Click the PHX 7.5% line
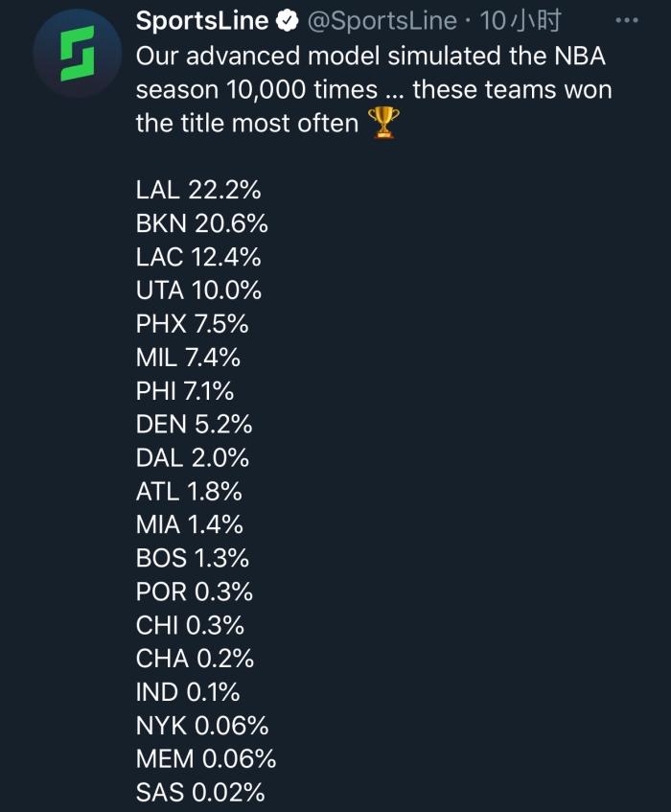The image size is (671, 812). (x=193, y=324)
